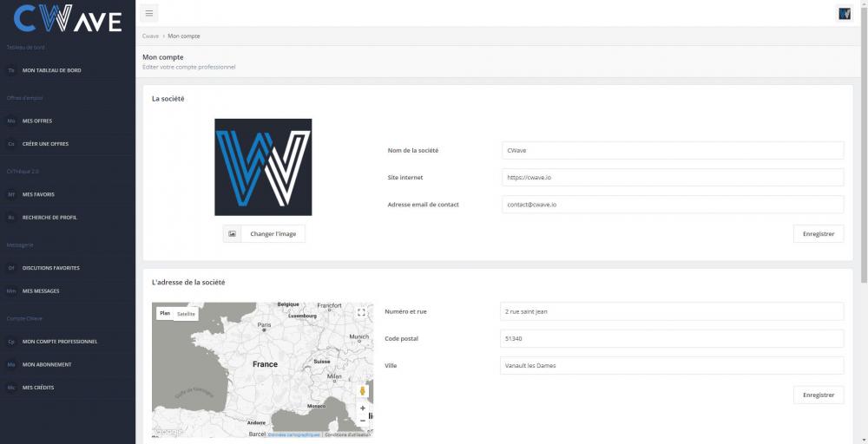Zoom in on the map
868x444 pixels.
[363, 408]
